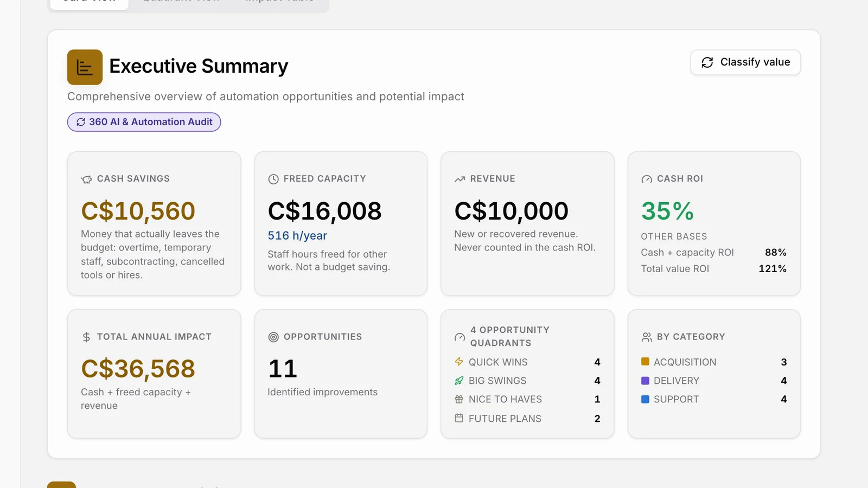Viewport: 868px width, 488px height.
Task: Click the Executive Summary heading
Action: tap(199, 66)
